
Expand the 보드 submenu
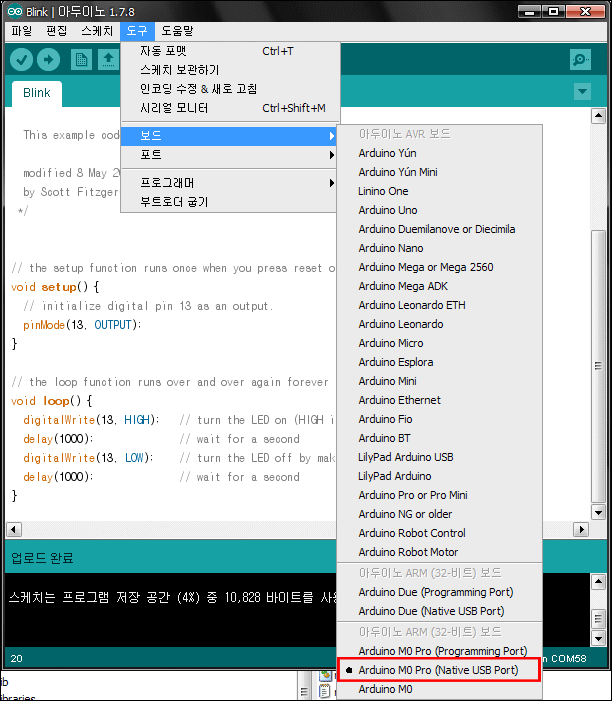coord(229,136)
